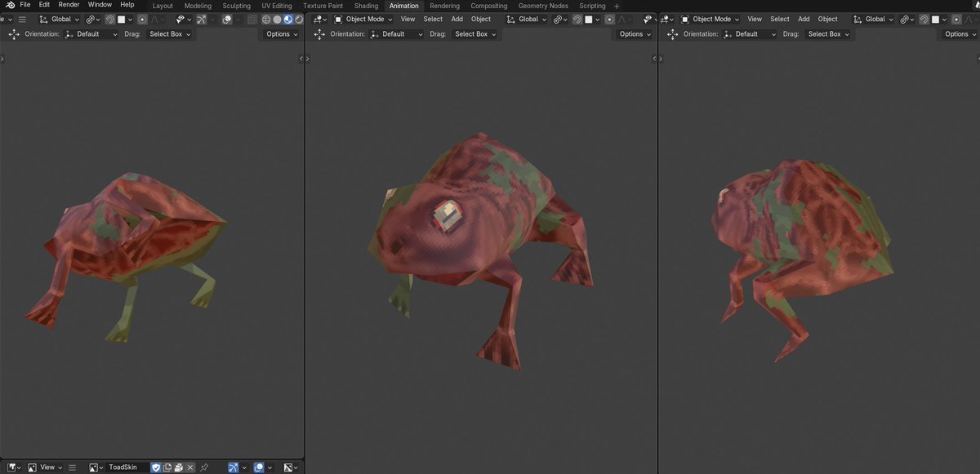Select wireframe shading in left viewport

pyautogui.click(x=266, y=19)
